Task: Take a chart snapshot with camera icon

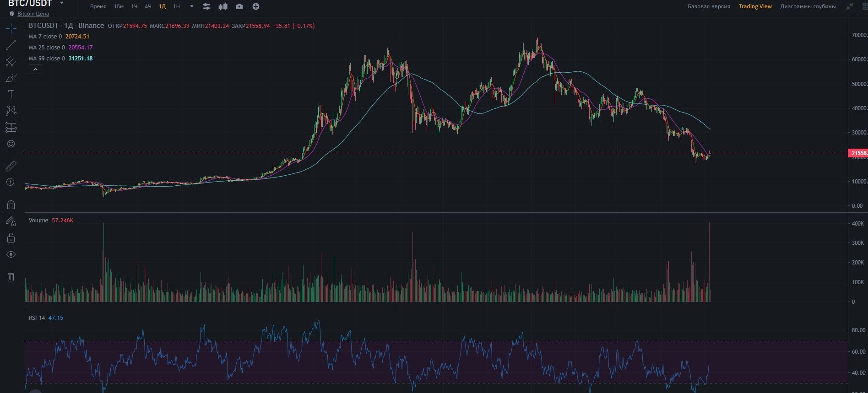Action: (x=239, y=6)
